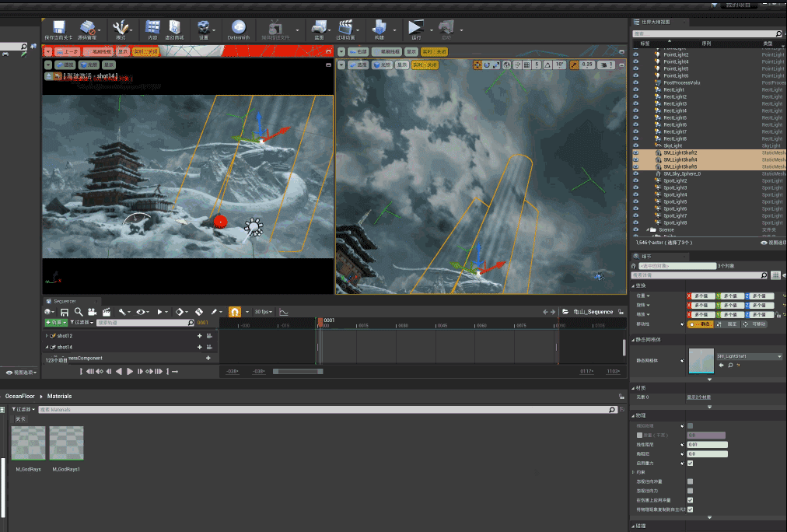Click Static mobility button

tap(700, 324)
